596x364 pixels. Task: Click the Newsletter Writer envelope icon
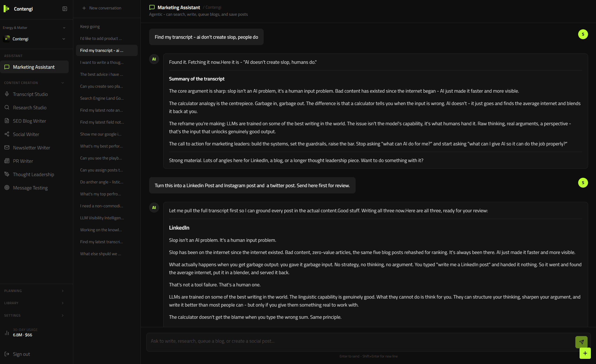7,148
